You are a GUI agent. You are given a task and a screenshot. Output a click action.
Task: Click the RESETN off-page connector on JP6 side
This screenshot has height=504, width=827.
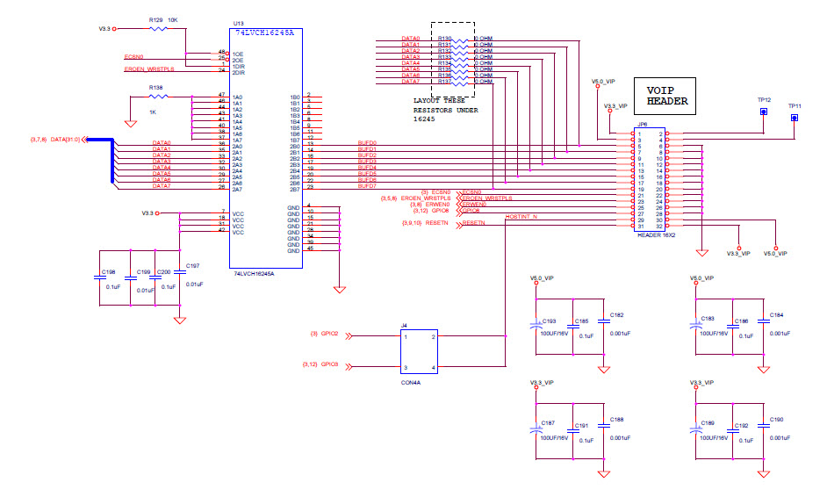[458, 224]
